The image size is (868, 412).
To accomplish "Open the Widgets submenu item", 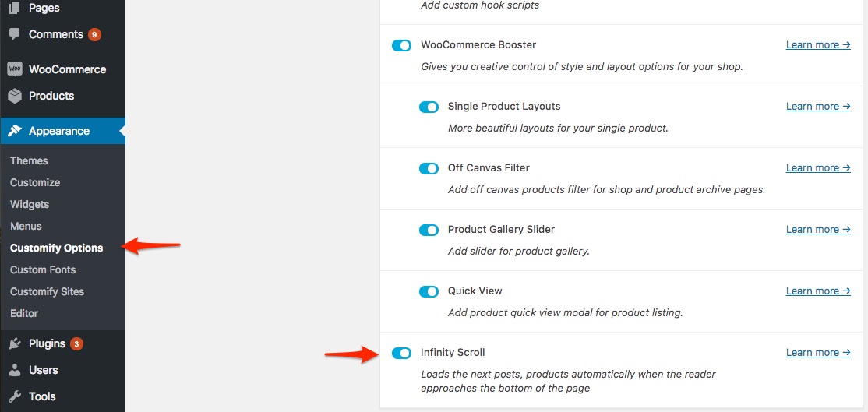I will (30, 204).
